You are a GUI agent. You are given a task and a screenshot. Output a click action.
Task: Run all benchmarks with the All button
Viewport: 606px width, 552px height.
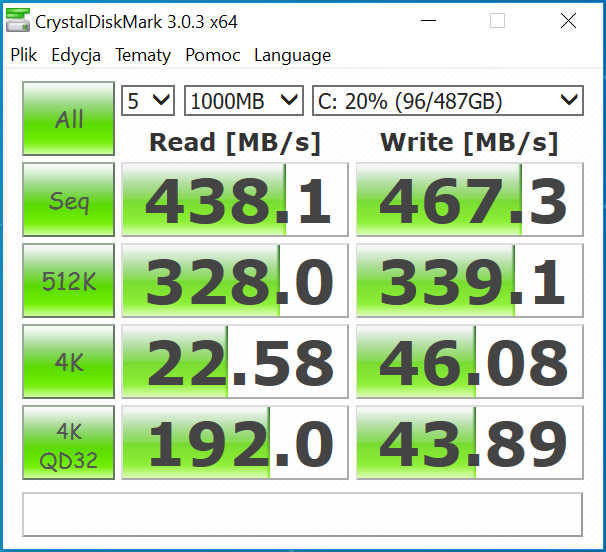click(x=68, y=118)
